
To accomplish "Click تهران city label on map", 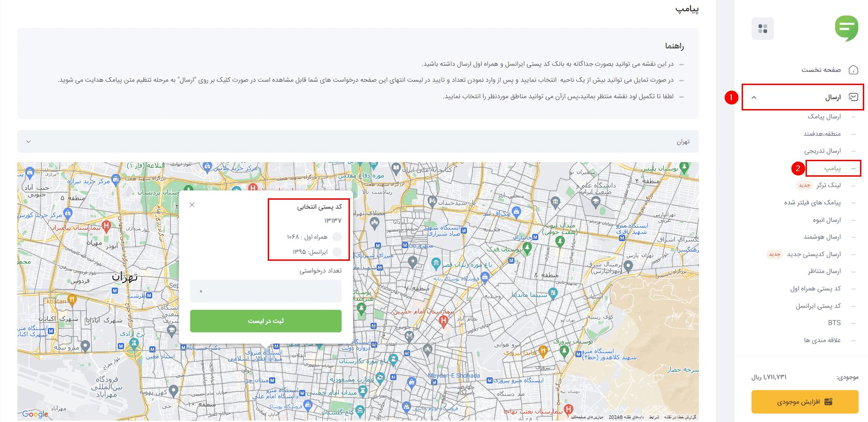I will click(x=125, y=276).
